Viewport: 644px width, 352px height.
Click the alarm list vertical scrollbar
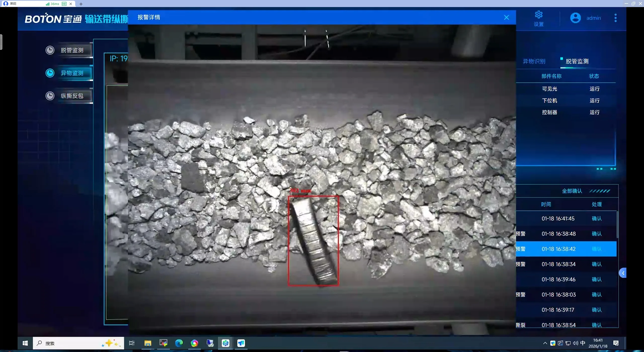click(x=617, y=225)
